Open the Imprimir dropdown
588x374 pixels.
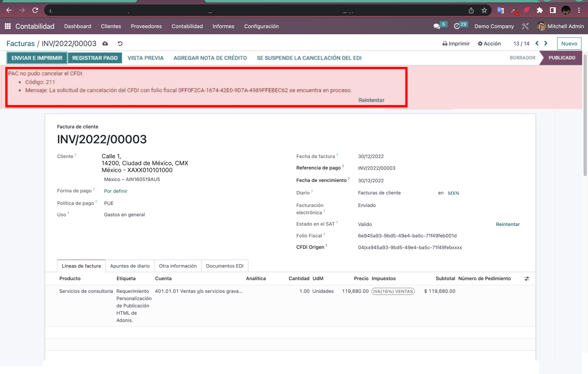click(x=456, y=44)
